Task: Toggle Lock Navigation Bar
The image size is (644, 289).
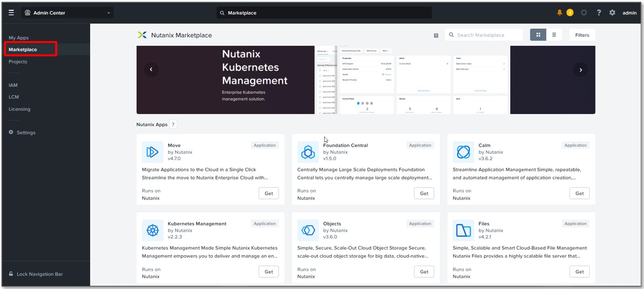Action: coord(36,274)
